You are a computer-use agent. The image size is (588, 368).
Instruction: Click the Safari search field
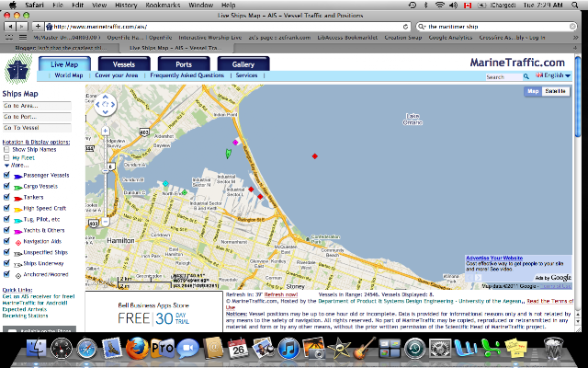(x=497, y=27)
